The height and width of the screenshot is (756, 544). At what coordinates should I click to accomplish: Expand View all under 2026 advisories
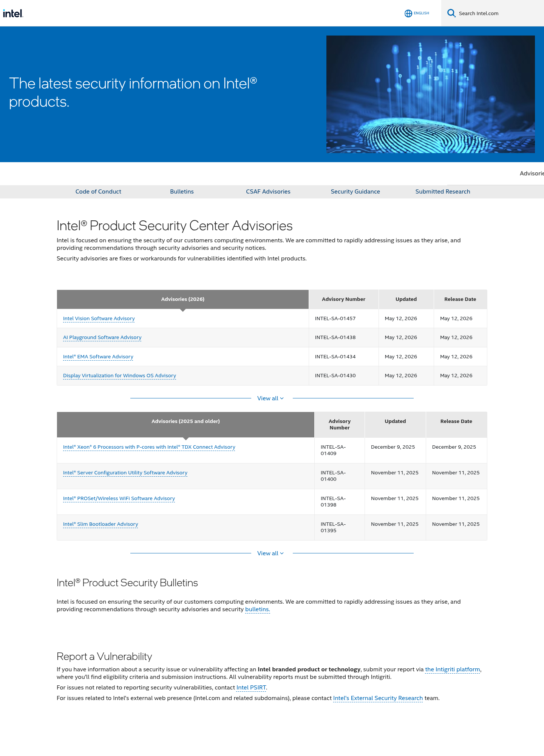[x=270, y=398]
